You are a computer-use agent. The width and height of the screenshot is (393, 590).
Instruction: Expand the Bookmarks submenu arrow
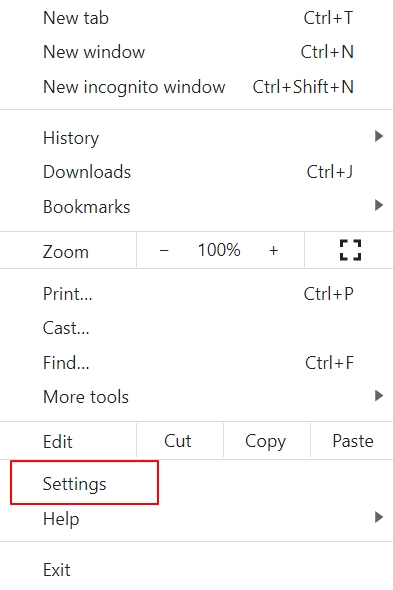pos(379,205)
